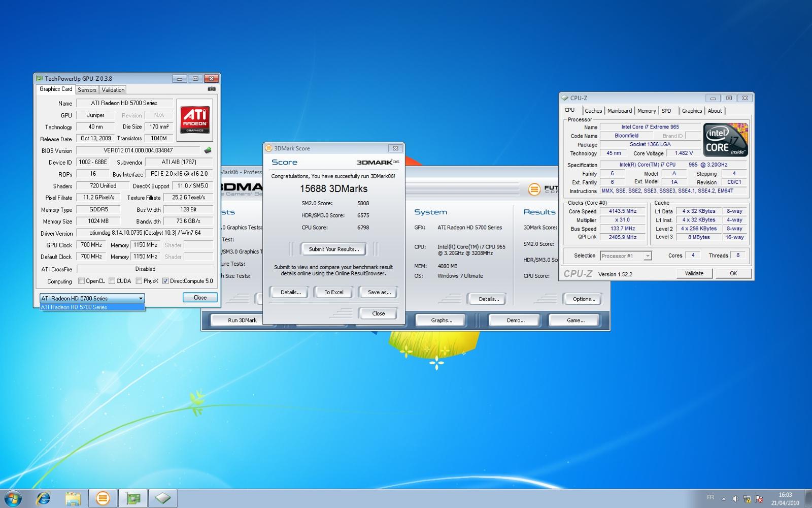The height and width of the screenshot is (508, 812).
Task: Click the Save as button
Action: tap(379, 292)
